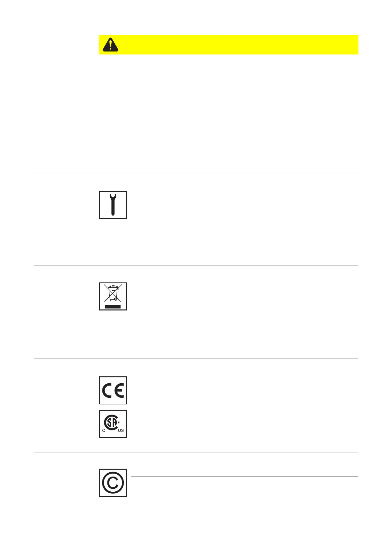Click the wrench maintenance icon
The image size is (392, 555).
(x=113, y=205)
